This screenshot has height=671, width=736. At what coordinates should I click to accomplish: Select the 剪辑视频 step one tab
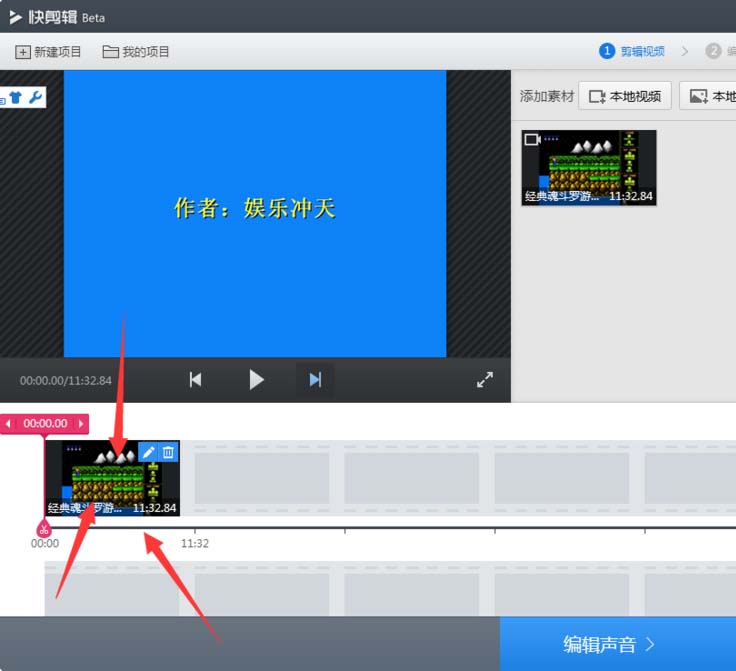tap(632, 51)
